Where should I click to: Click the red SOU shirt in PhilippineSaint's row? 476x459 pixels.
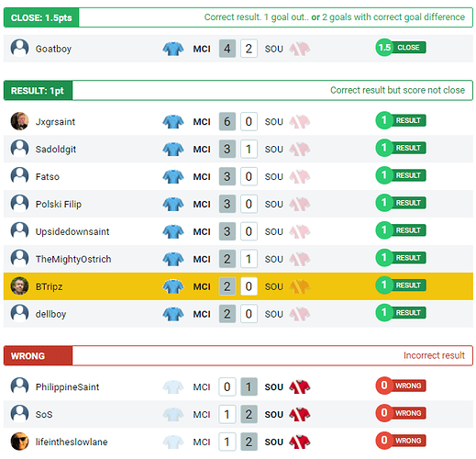pyautogui.click(x=300, y=386)
